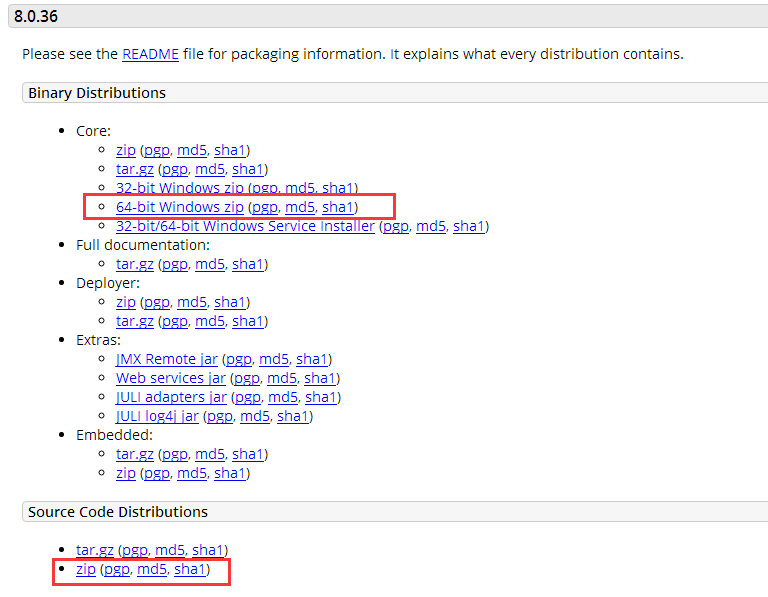Download the JMX Remote jar
The image size is (768, 597).
167,359
